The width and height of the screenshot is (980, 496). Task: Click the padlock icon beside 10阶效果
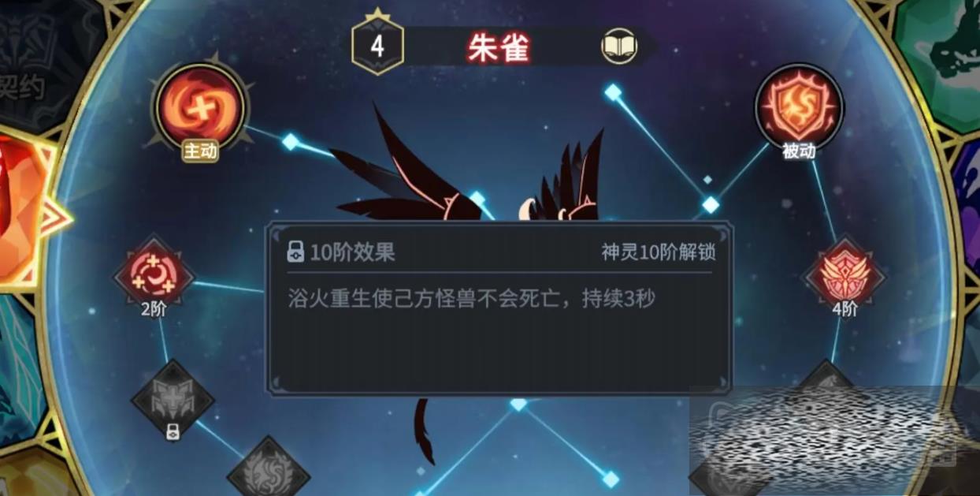tap(295, 252)
